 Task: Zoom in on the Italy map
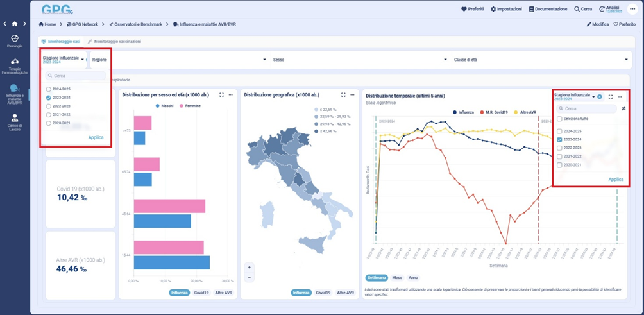(250, 267)
